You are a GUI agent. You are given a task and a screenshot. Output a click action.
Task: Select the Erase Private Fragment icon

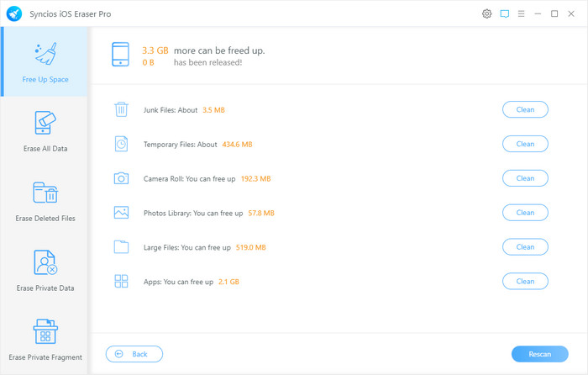tap(45, 331)
